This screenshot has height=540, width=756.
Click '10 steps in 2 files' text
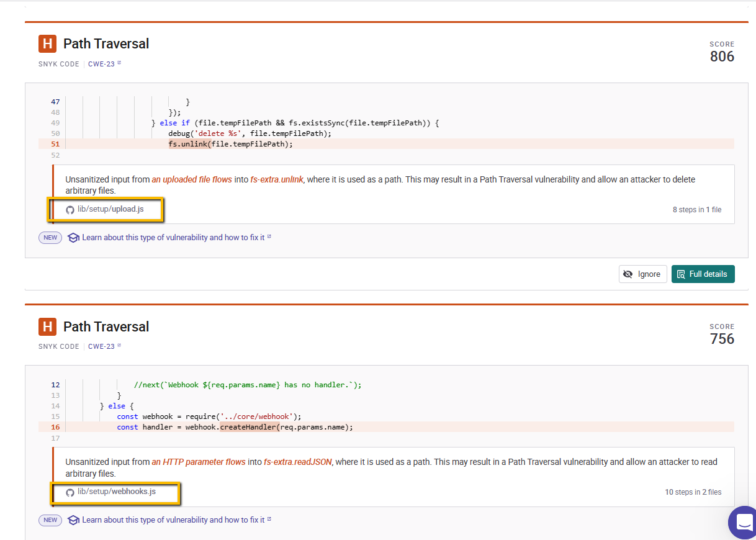tap(693, 492)
